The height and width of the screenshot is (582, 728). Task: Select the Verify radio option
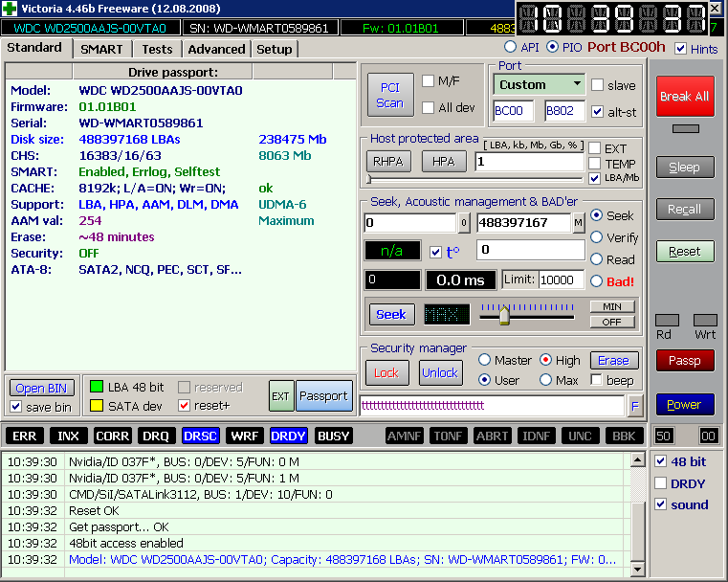pyautogui.click(x=597, y=237)
